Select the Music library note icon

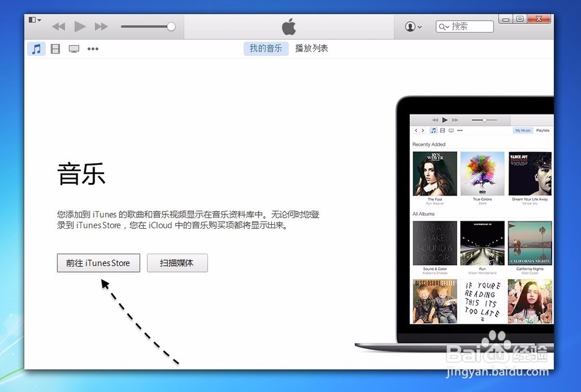click(36, 49)
